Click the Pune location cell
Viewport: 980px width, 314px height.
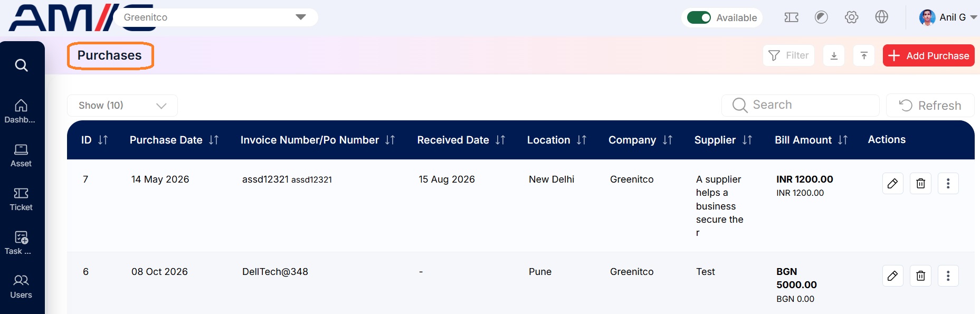pyautogui.click(x=540, y=272)
